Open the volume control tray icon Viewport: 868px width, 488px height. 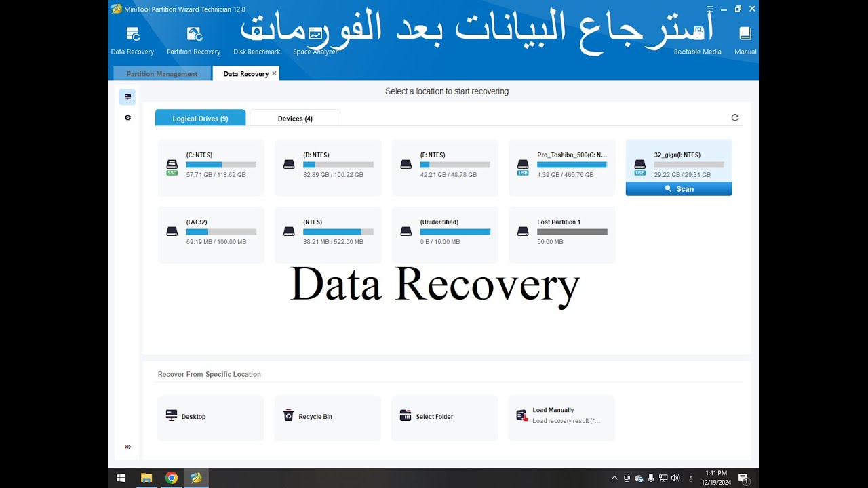(x=675, y=478)
